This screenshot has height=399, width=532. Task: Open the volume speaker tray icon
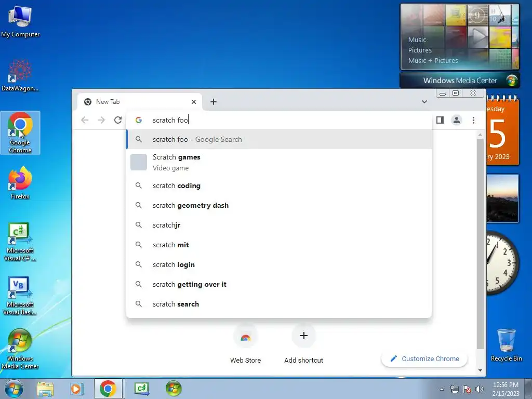(x=479, y=389)
